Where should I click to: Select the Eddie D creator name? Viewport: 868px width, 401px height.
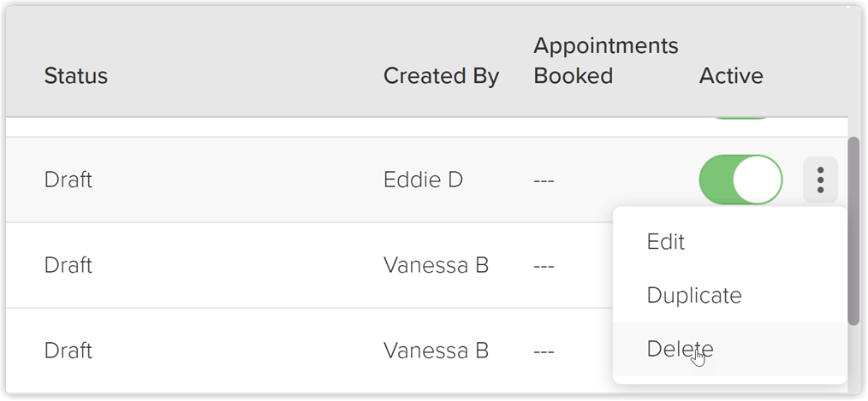click(423, 180)
